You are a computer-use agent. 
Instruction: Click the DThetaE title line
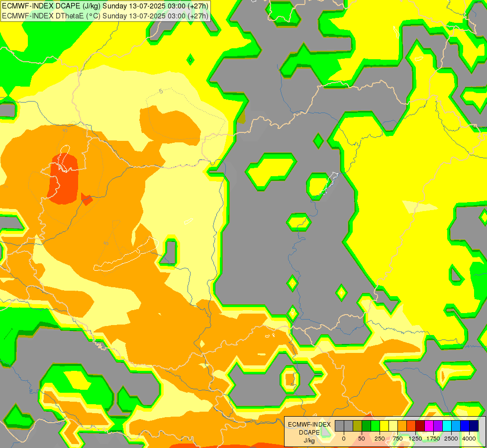[105, 16]
